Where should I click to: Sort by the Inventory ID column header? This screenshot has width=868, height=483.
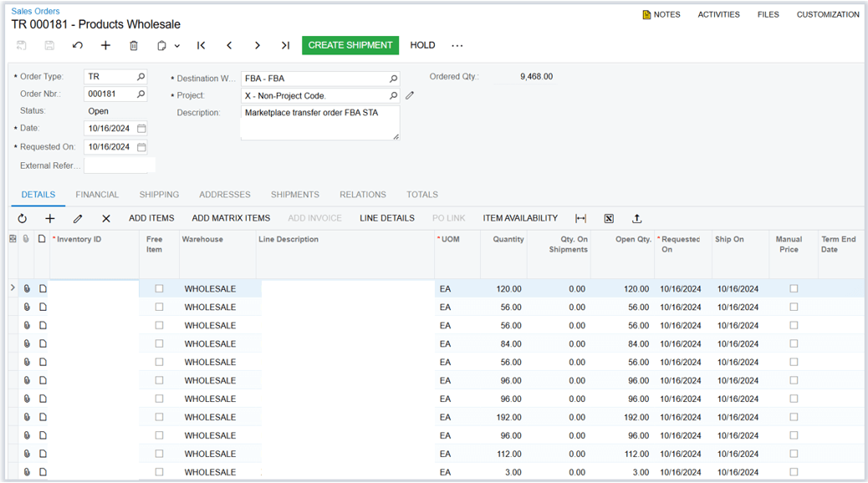coord(79,239)
